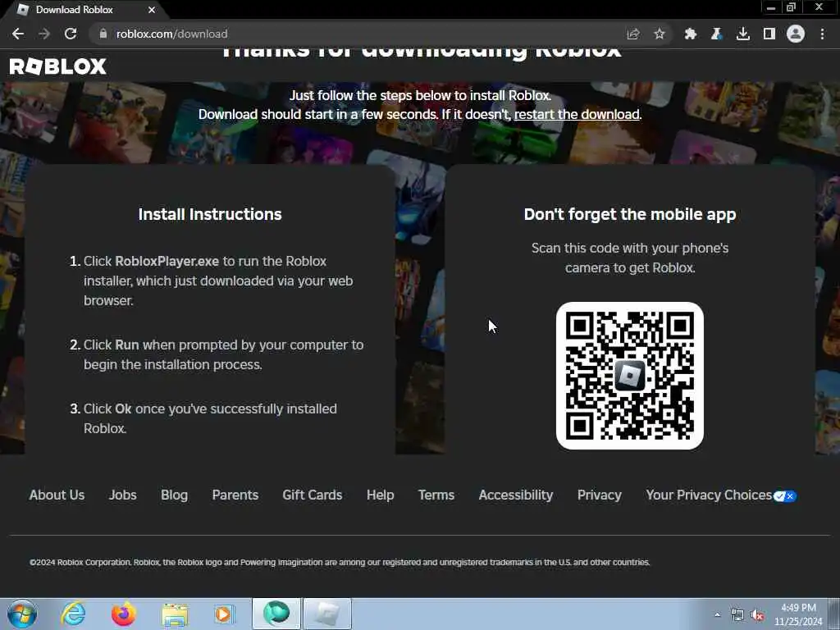Click the Don't forget the mobile app heading
Screen dimensions: 840x630
629,214
